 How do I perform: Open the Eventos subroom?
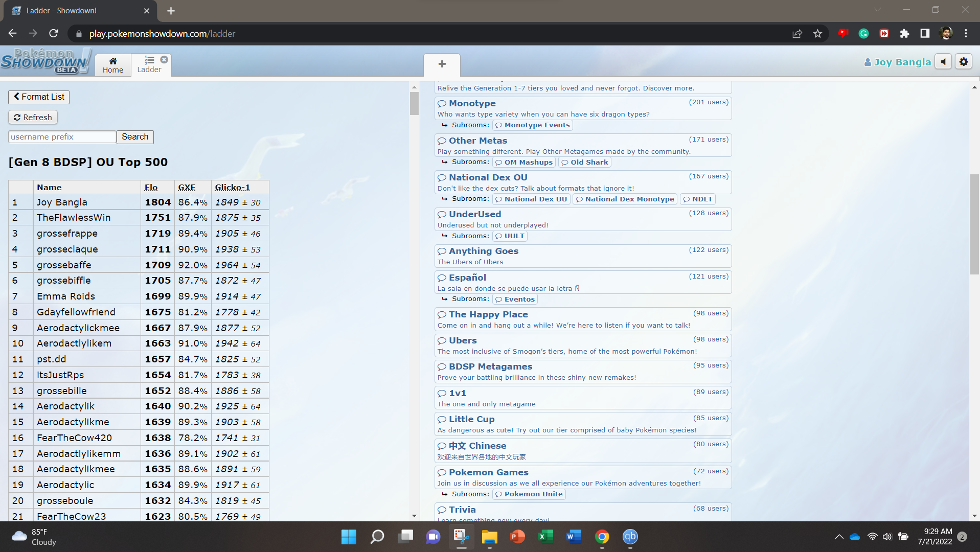(515, 300)
